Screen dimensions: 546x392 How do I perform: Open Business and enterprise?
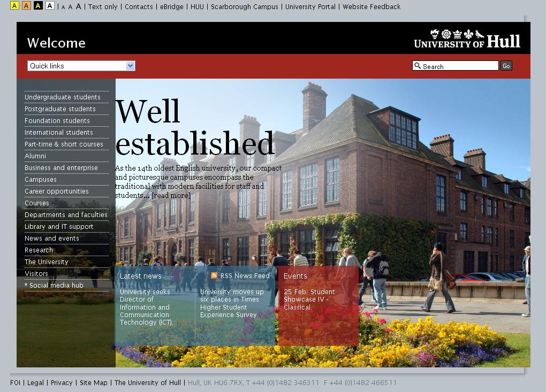(61, 167)
